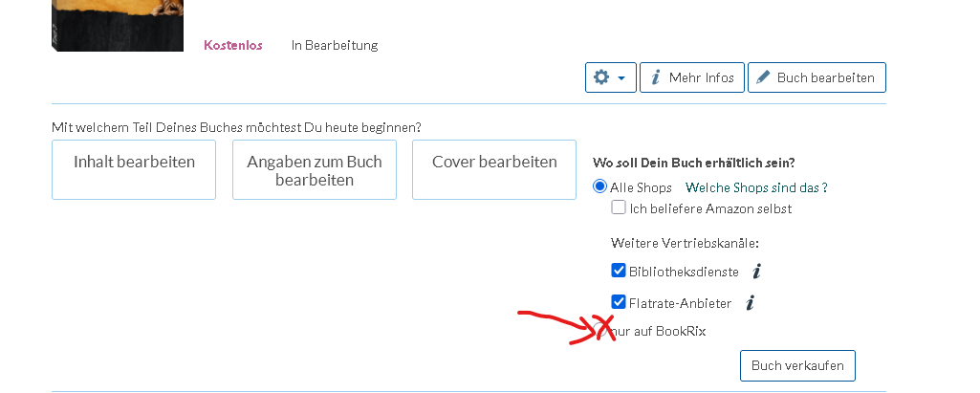Screen dimensions: 980x393
Task: Select the Alle Shops radio button
Action: point(600,186)
